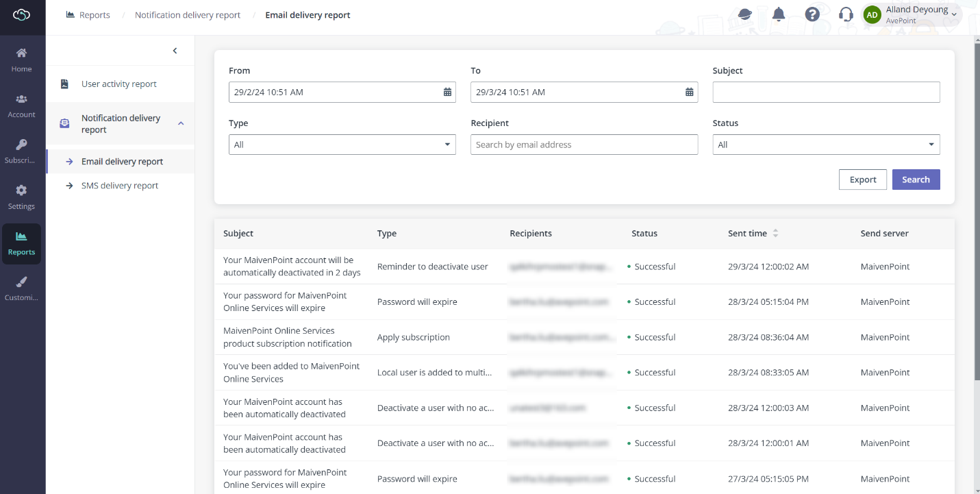Image resolution: width=980 pixels, height=494 pixels.
Task: Click sent time '28/3/24 08:36:04 AM'
Action: [768, 337]
